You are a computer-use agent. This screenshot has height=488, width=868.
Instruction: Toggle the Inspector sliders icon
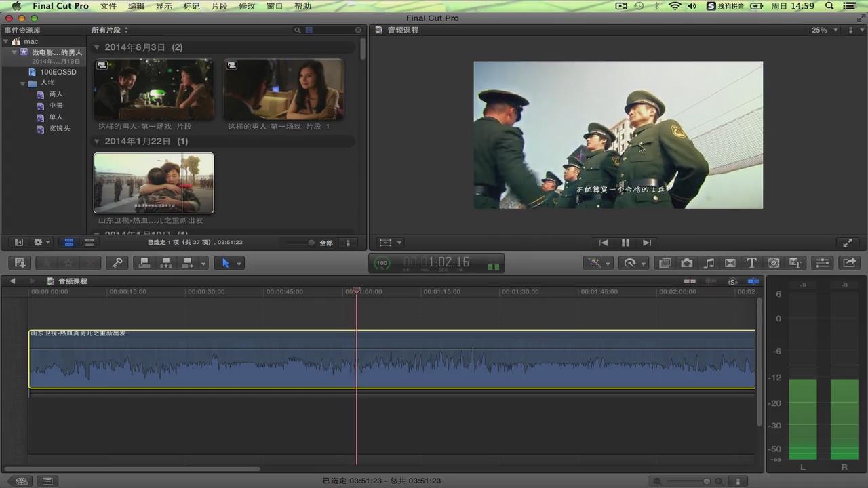click(822, 263)
